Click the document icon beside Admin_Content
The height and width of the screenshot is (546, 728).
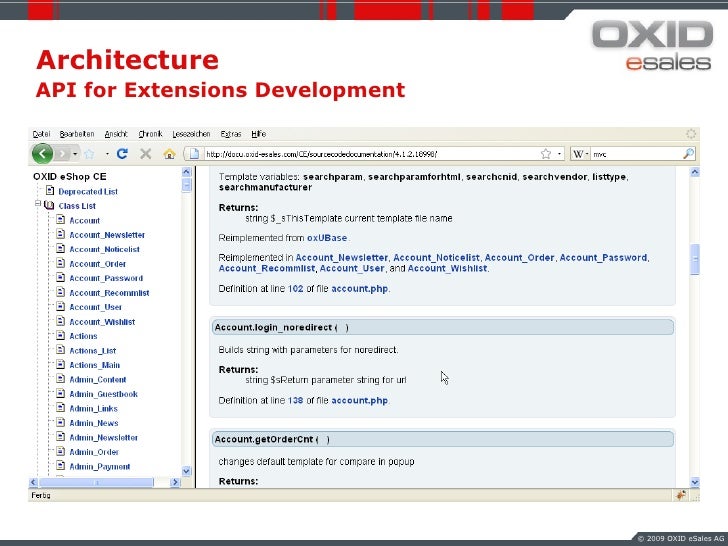click(x=60, y=378)
